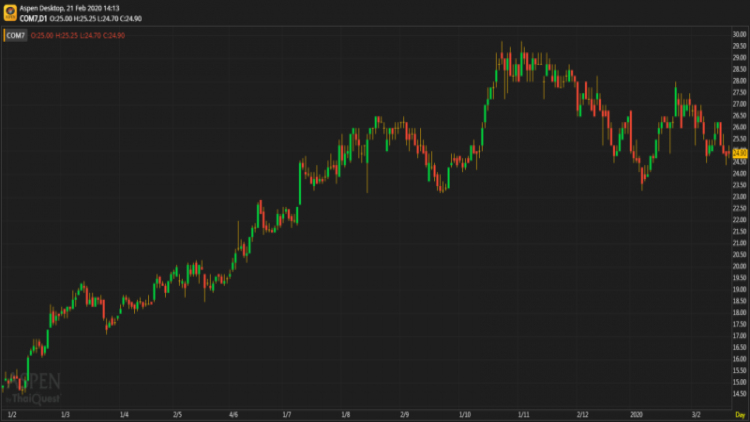Click the 2/12 date label on the time axis
This screenshot has height=422, width=750.
tap(583, 415)
